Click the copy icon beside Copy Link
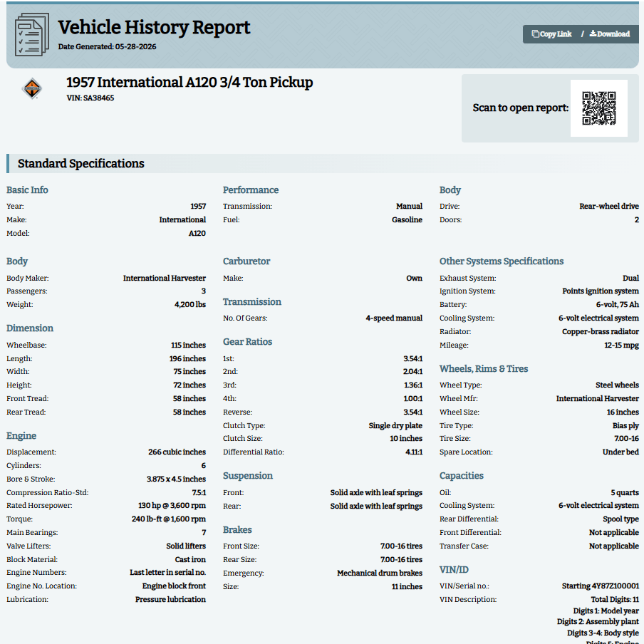 pos(535,34)
